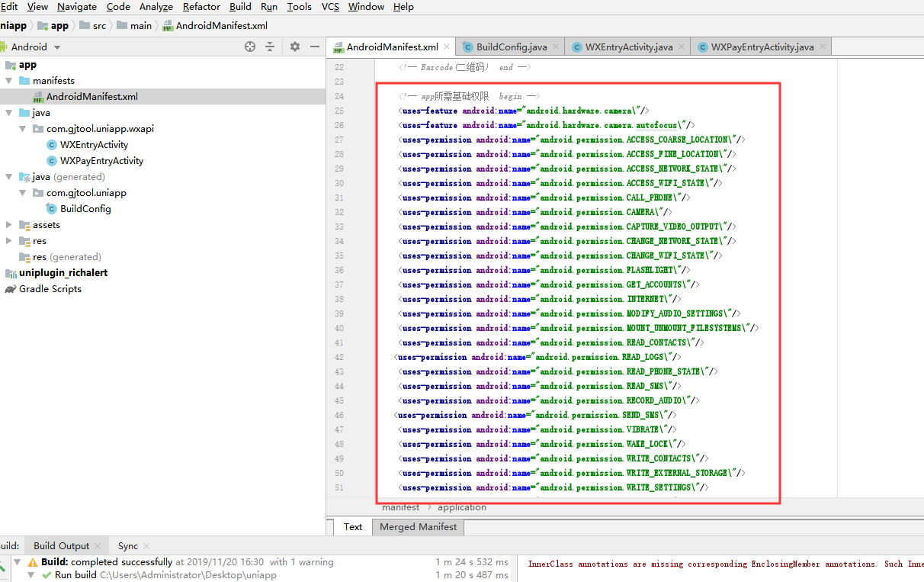The width and height of the screenshot is (924, 582).
Task: Collapse the com.gjtool.uniapp.wxapi package
Action: [23, 129]
